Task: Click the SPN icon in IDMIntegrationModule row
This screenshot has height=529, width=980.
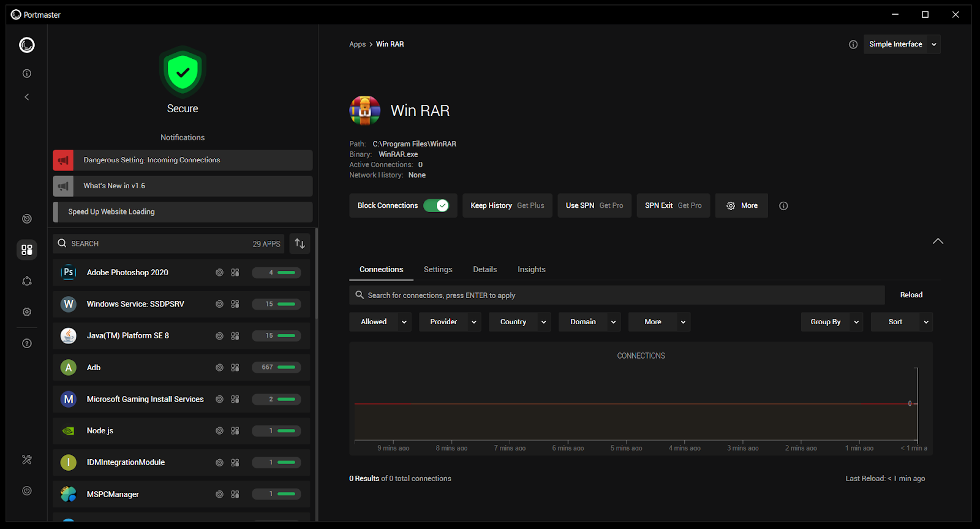Action: pos(219,463)
